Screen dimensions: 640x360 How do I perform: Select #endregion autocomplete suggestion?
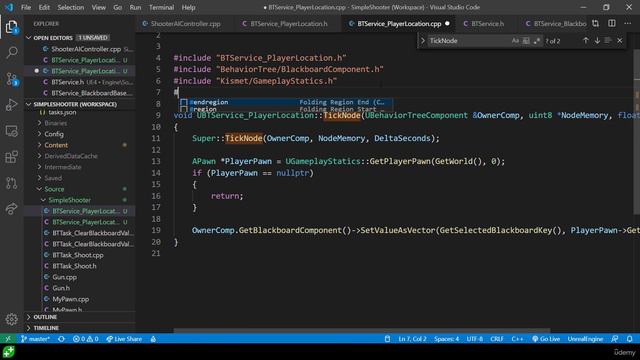(286, 102)
